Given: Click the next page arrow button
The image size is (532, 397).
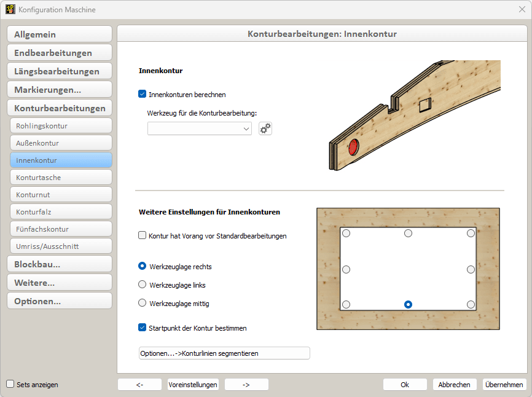Looking at the screenshot, I should [246, 385].
